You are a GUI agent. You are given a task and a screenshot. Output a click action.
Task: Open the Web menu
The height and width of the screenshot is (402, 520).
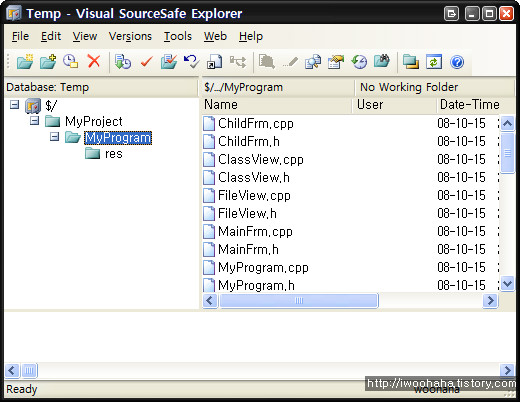(215, 36)
